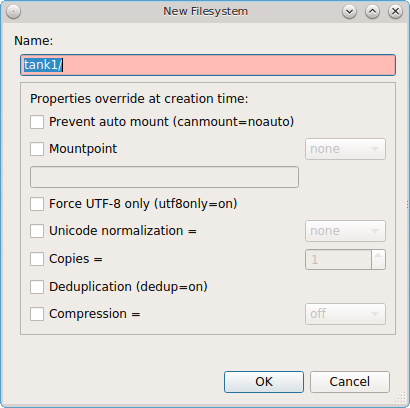
Task: Toggle the Copies checkbox
Action: (x=37, y=259)
